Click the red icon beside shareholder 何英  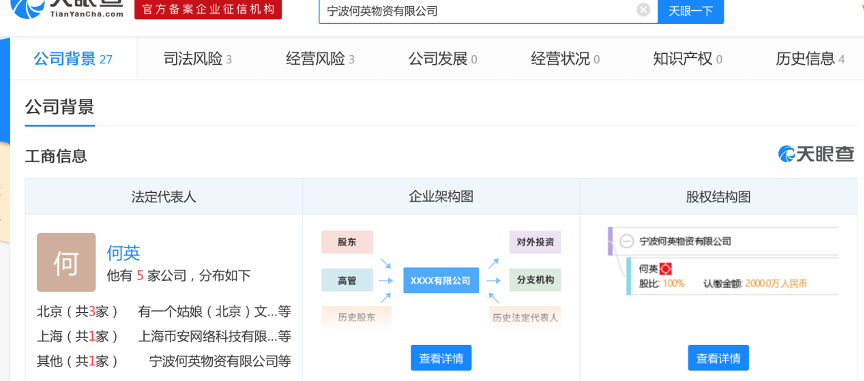(x=666, y=269)
